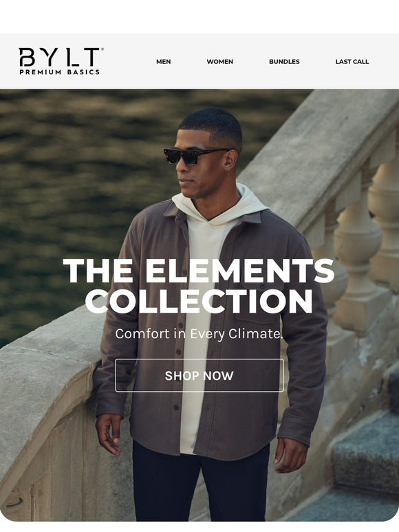Click the model's face in the hero banner
The width and height of the screenshot is (399, 532).
(x=197, y=166)
